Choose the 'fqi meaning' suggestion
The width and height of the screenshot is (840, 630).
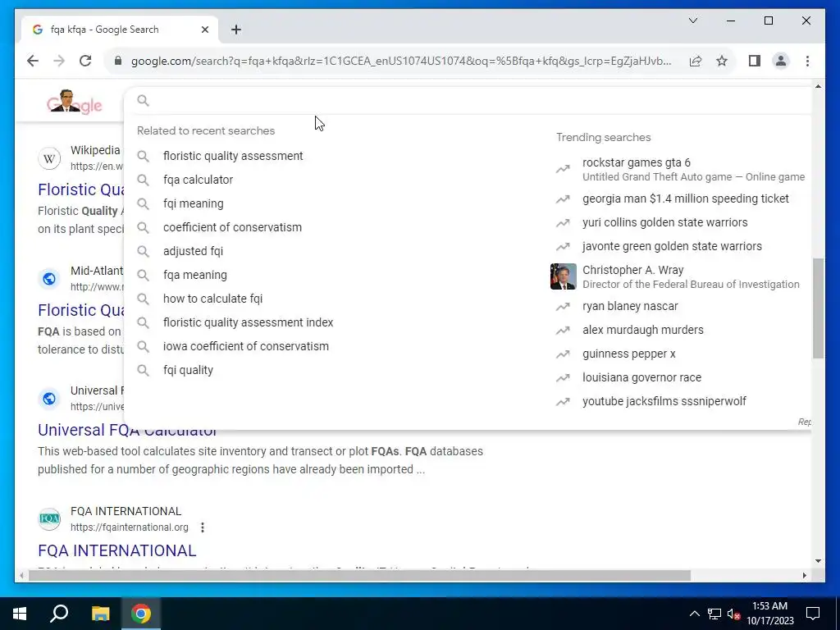pyautogui.click(x=194, y=203)
